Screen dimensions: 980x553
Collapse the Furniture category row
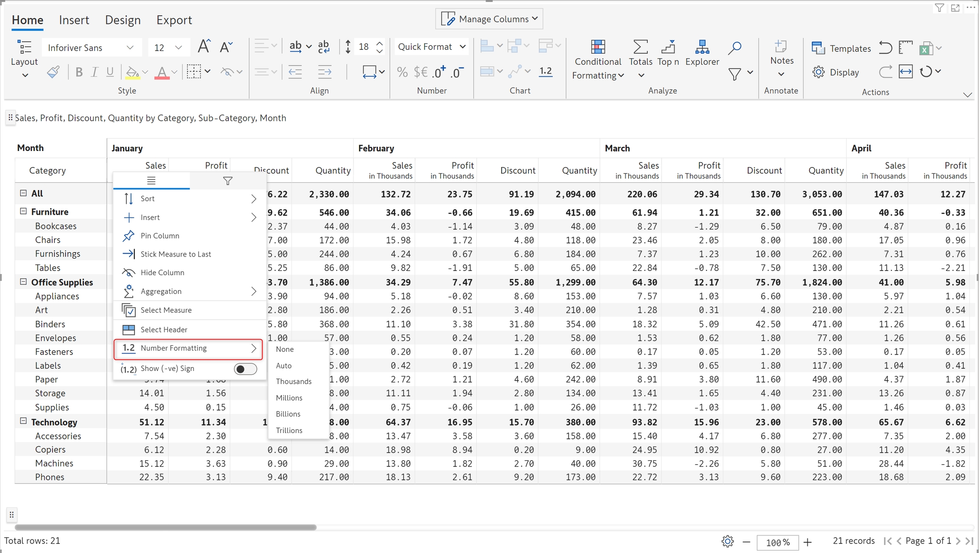pos(23,211)
